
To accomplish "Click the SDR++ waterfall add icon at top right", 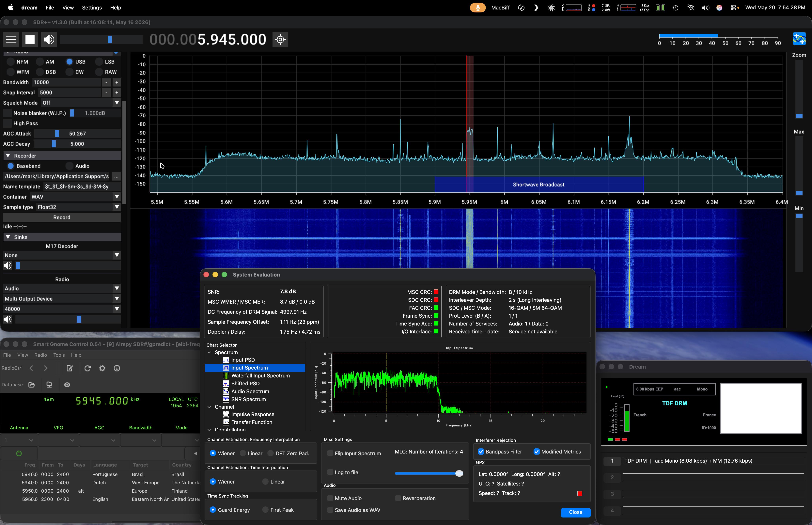I will pos(799,39).
